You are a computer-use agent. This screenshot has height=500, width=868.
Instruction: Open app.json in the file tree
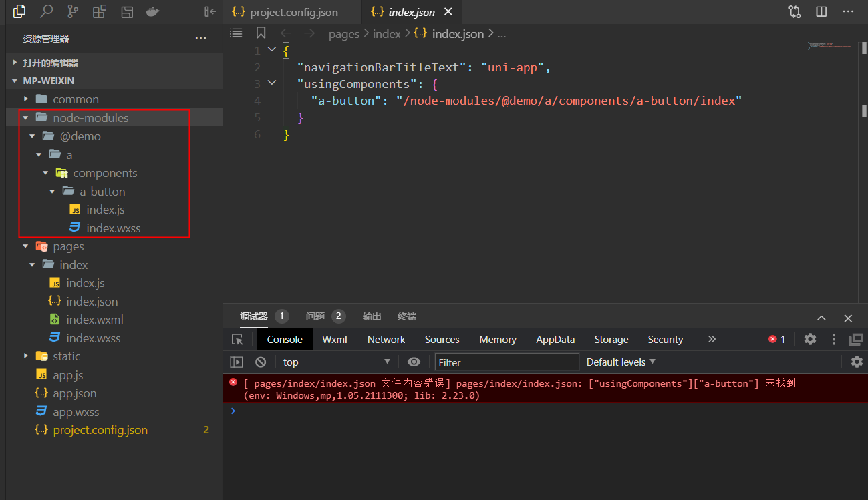pyautogui.click(x=114, y=393)
